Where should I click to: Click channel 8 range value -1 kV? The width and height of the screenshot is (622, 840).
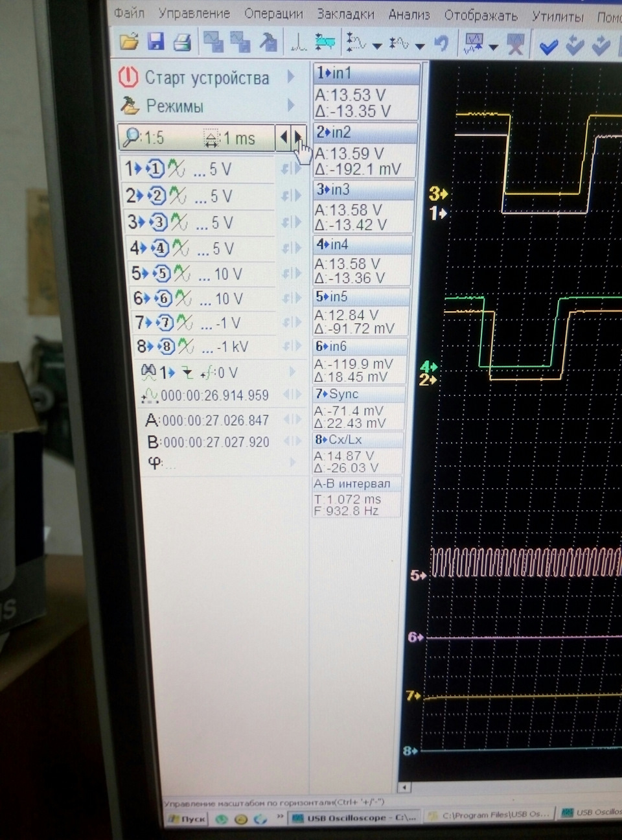pyautogui.click(x=233, y=347)
